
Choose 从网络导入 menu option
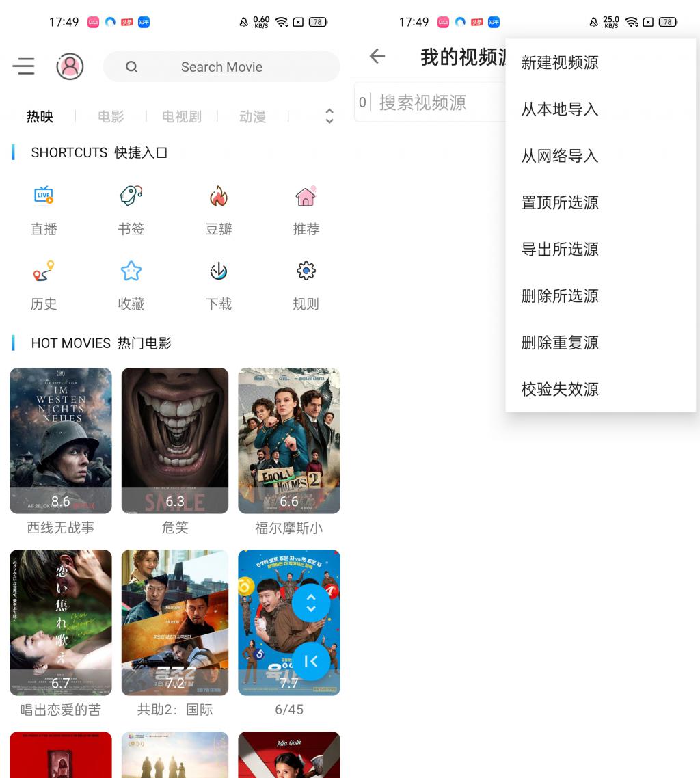[x=560, y=156]
